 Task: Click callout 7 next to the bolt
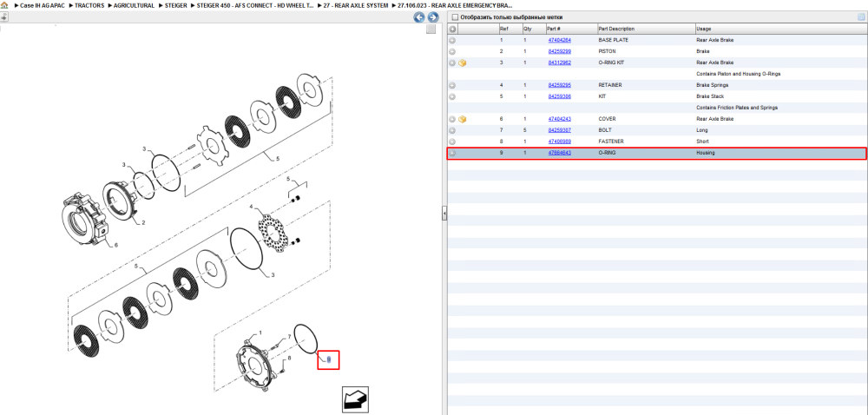289,338
